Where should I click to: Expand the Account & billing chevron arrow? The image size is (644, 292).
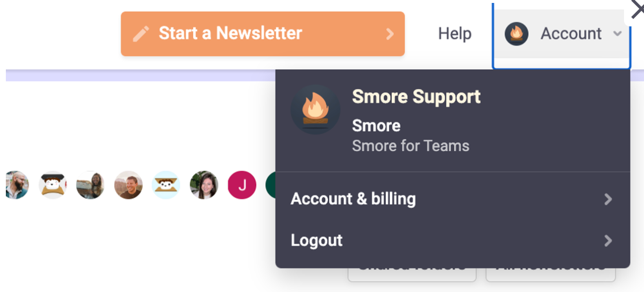click(x=608, y=199)
